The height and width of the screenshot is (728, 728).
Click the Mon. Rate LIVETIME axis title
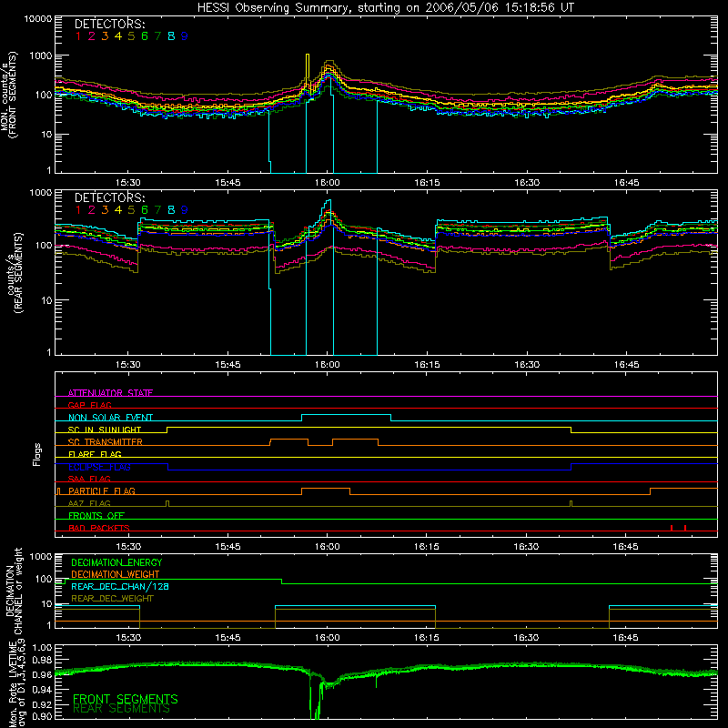tap(16, 682)
